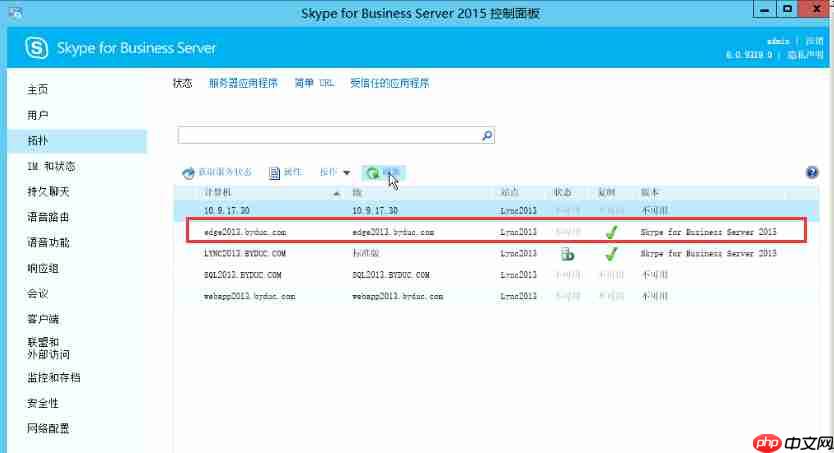
Task: Click the 标准版 pool cell for LYNC2013
Action: point(366,254)
